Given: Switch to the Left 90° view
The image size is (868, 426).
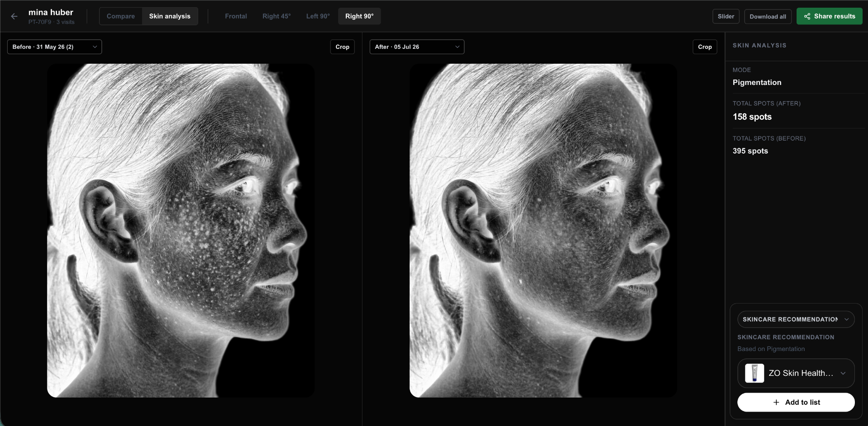Looking at the screenshot, I should click(x=318, y=16).
